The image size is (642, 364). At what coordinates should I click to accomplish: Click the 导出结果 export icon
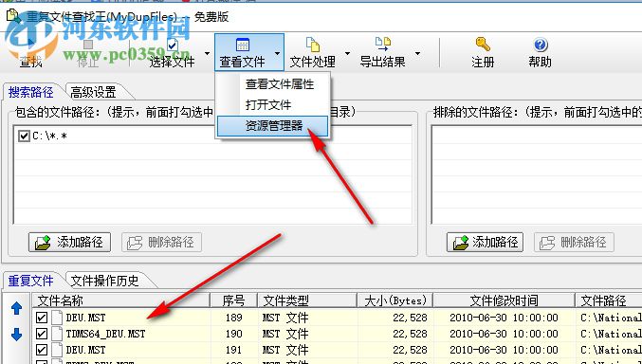[x=383, y=45]
